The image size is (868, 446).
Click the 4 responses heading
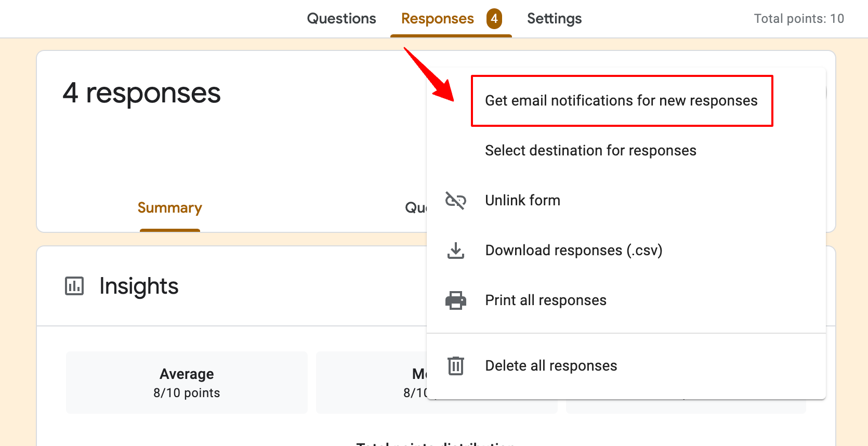coord(141,94)
